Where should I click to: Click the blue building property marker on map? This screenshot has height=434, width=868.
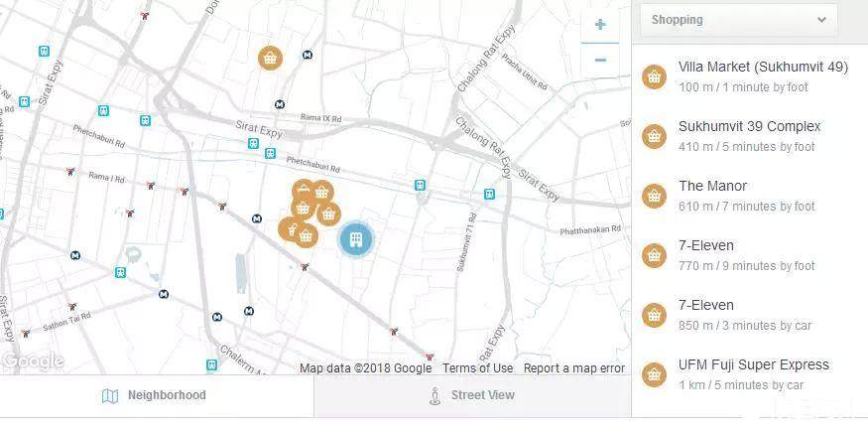point(356,239)
